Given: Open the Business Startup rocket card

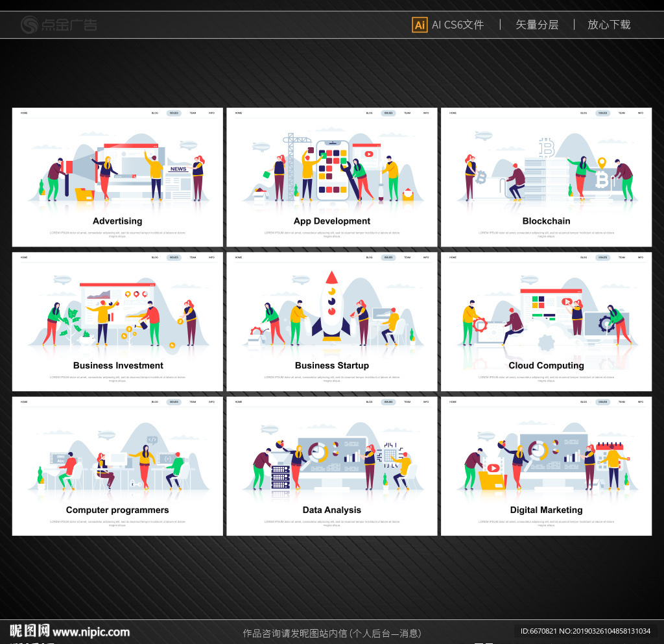Looking at the screenshot, I should tap(331, 322).
